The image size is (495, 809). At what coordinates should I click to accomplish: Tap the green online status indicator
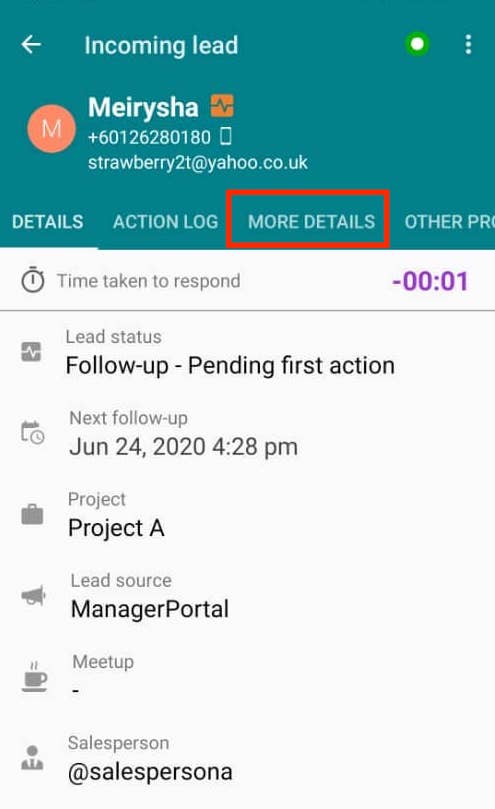(x=417, y=44)
